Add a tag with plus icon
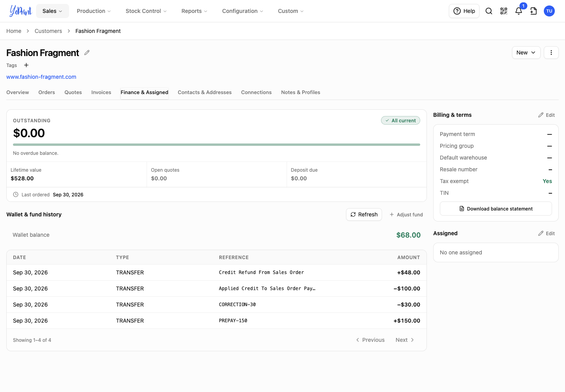The image size is (565, 392). [x=26, y=65]
